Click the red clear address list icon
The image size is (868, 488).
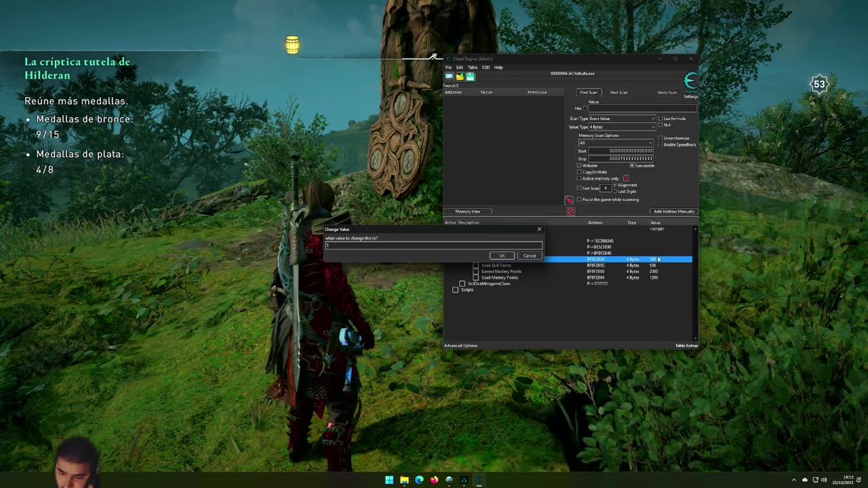point(570,211)
